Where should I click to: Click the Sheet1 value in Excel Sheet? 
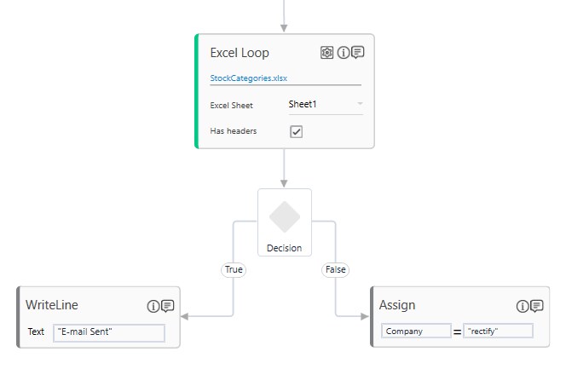coord(303,105)
